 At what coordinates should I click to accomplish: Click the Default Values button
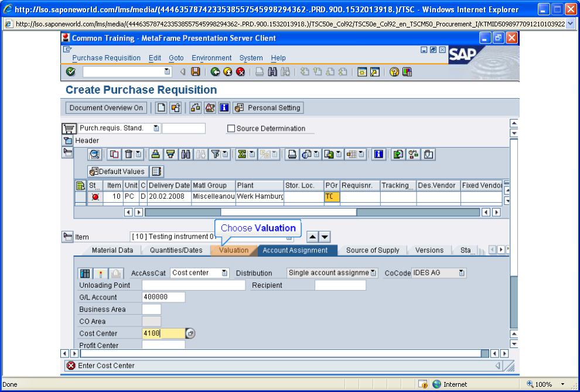coord(118,172)
